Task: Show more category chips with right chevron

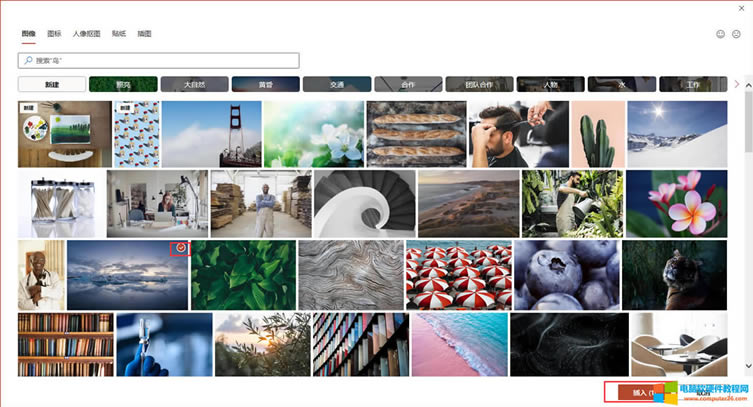Action: click(737, 84)
